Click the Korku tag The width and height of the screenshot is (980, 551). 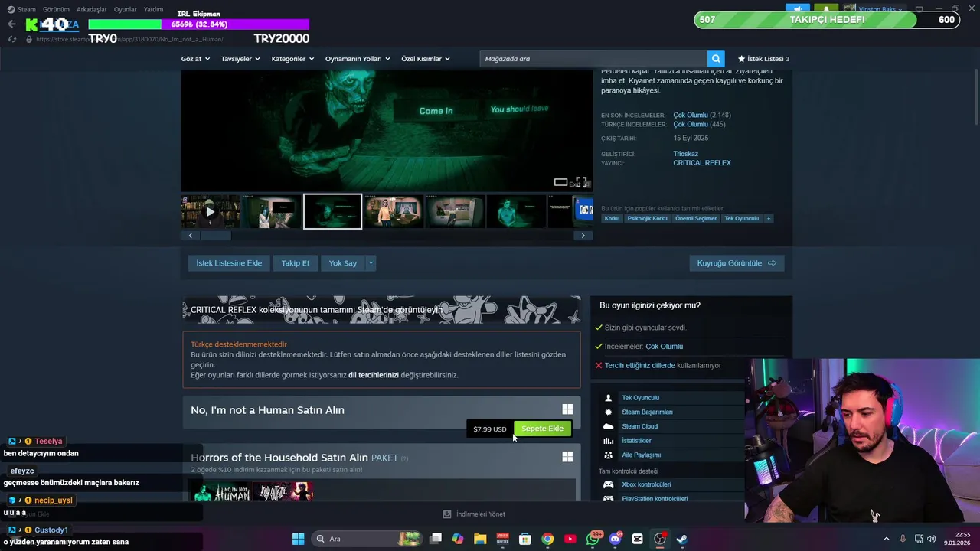click(x=612, y=219)
